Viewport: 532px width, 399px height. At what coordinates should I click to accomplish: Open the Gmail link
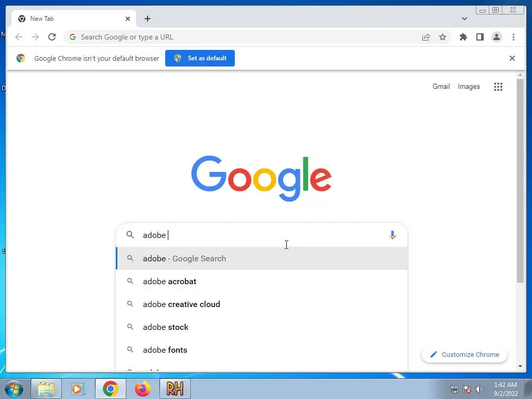pos(441,87)
